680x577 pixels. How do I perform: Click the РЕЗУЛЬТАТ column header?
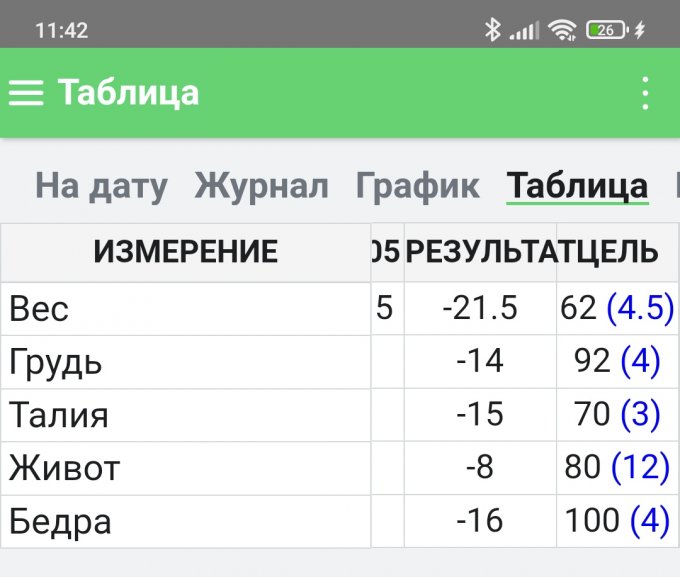480,252
